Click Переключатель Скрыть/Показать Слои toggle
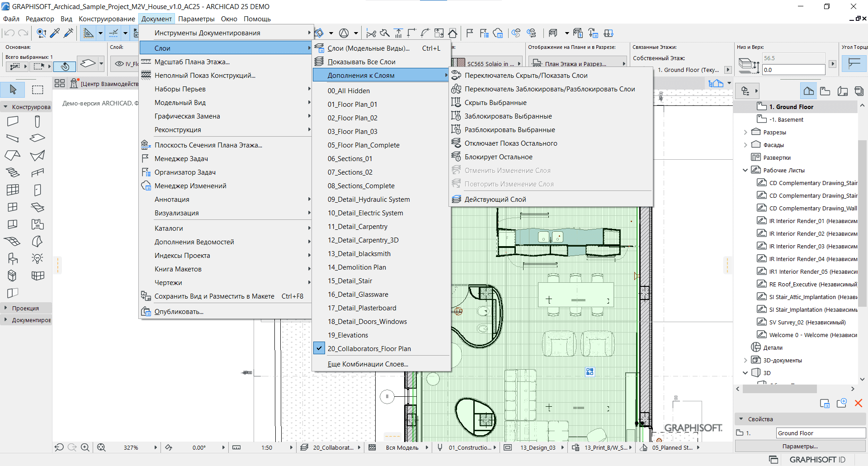 coord(526,76)
